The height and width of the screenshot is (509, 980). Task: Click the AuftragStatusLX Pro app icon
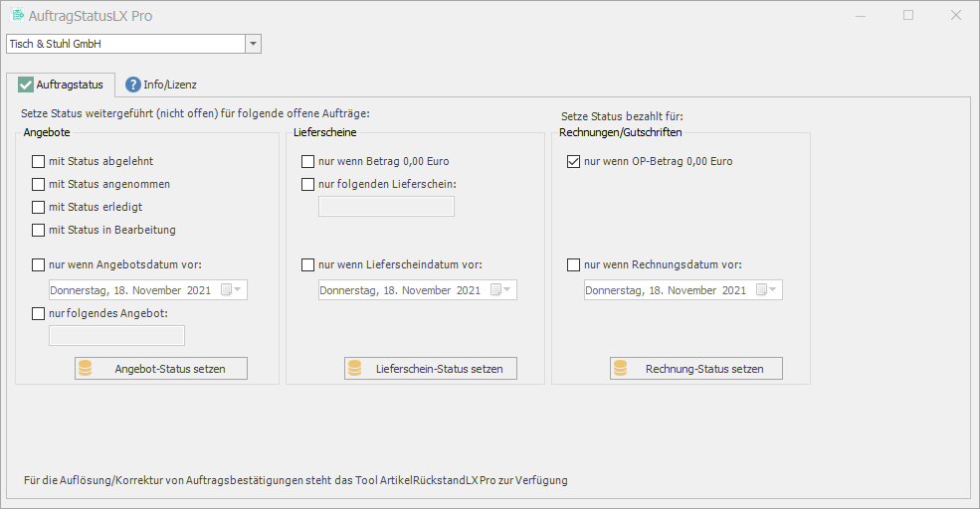coord(17,16)
